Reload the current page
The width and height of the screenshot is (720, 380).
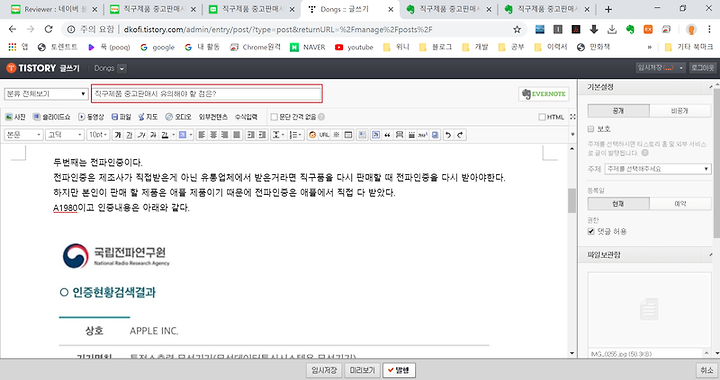point(48,29)
